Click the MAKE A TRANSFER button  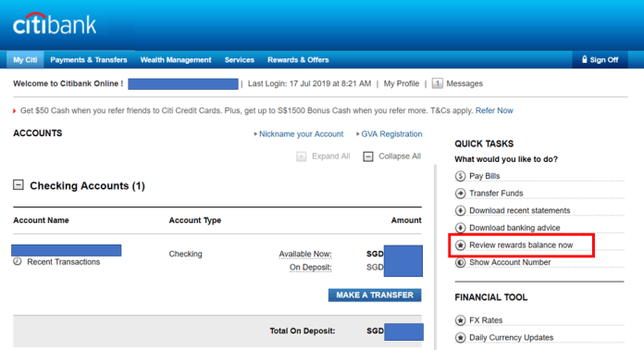tap(375, 295)
